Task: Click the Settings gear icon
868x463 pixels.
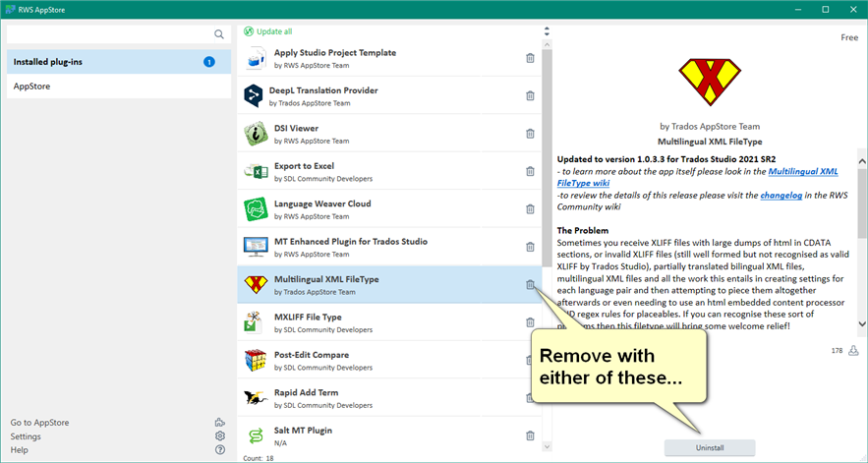Action: [220, 435]
